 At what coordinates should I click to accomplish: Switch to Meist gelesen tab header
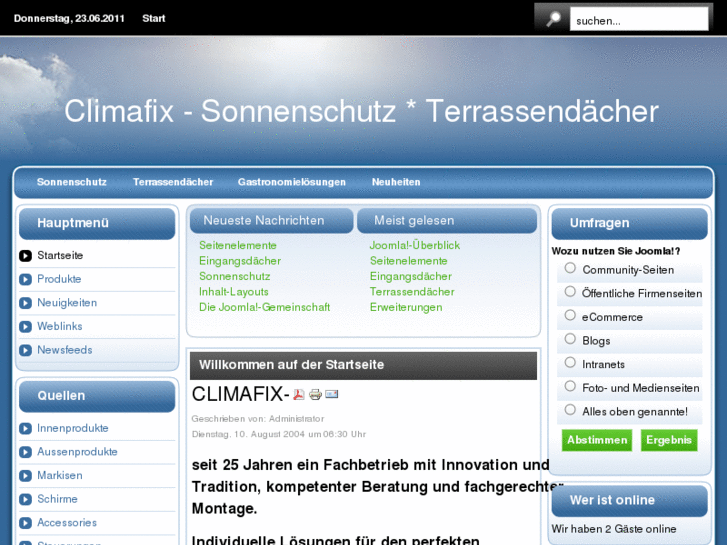click(x=447, y=220)
